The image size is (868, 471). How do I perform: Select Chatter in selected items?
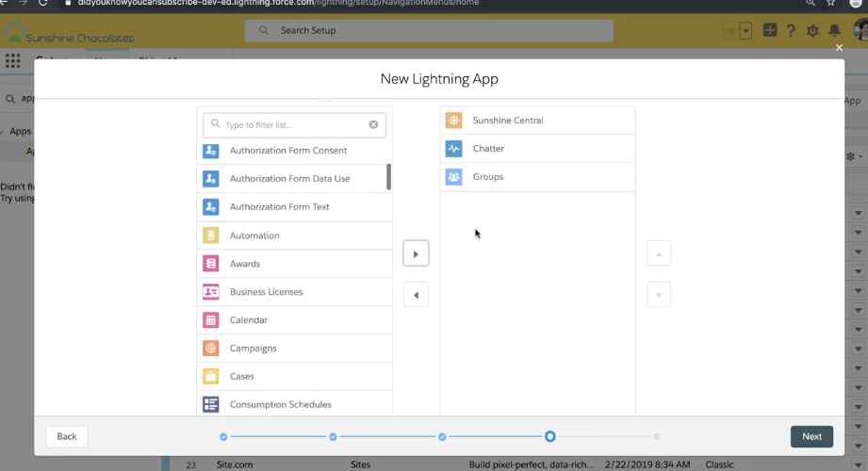click(x=537, y=148)
